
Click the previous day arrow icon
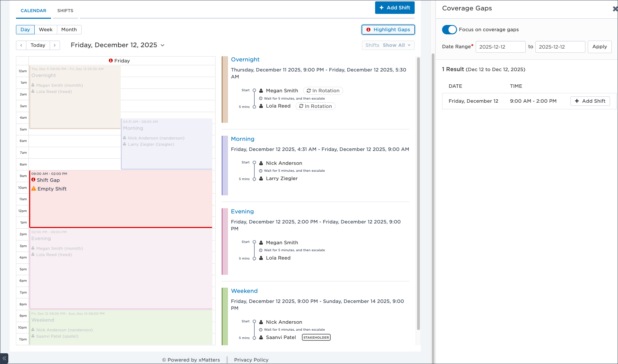(21, 45)
